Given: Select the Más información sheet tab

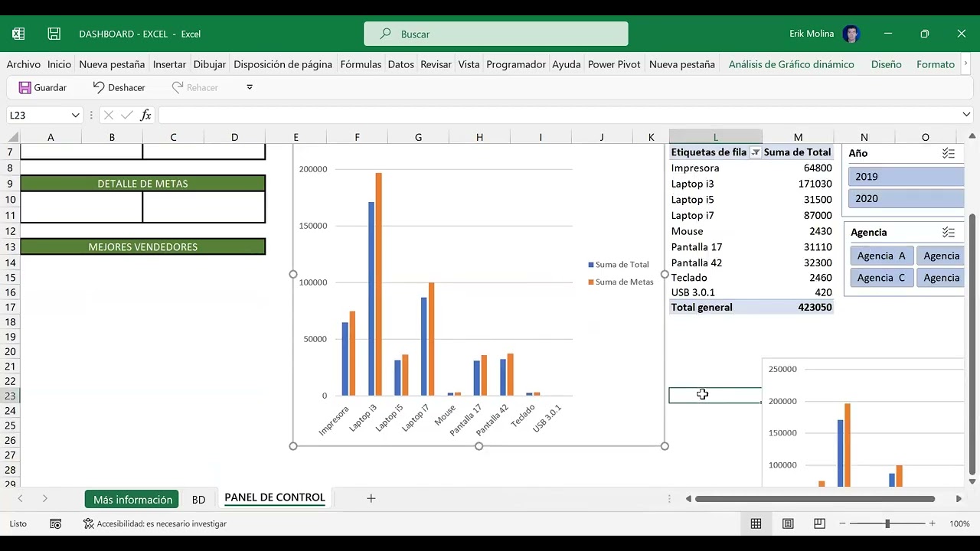Looking at the screenshot, I should [132, 499].
